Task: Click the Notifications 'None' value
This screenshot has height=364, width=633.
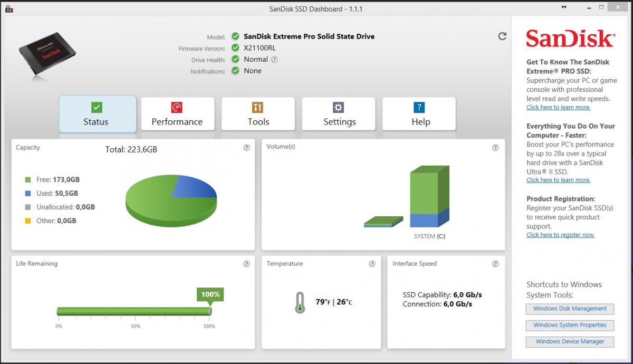Action: [253, 71]
